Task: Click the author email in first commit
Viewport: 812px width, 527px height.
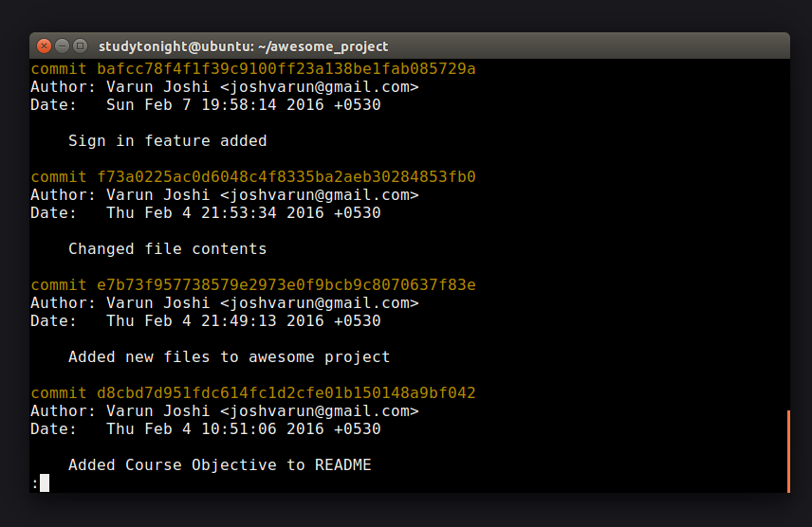Action: click(x=319, y=87)
